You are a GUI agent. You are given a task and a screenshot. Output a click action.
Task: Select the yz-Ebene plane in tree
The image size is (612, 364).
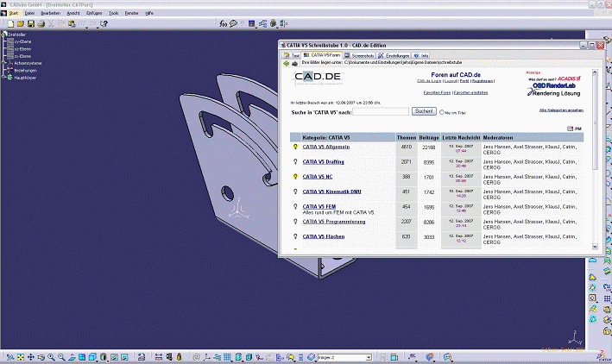[19, 49]
